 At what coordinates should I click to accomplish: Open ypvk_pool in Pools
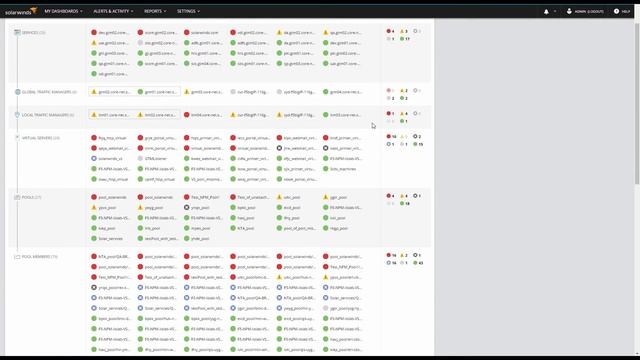107,208
